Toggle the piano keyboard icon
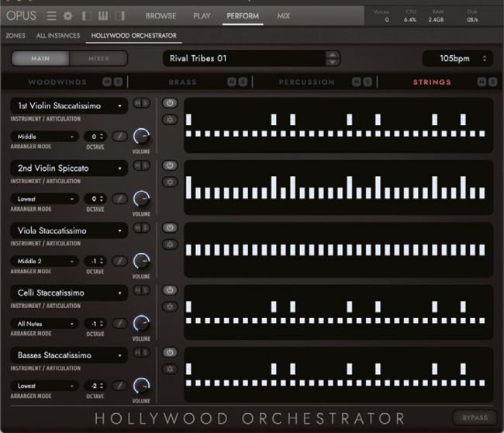Viewport: 504px width, 433px height. click(103, 16)
